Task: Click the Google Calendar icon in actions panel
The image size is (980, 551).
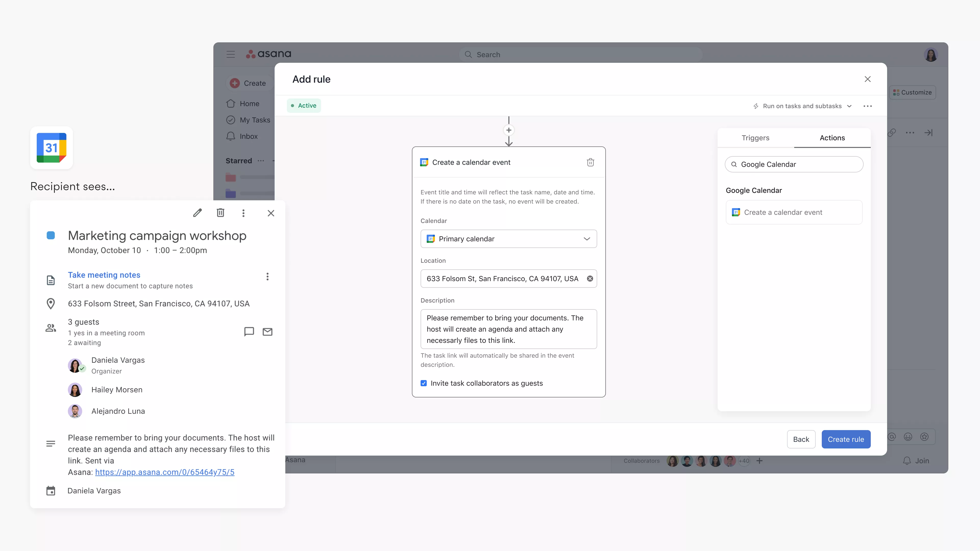Action: coord(736,212)
